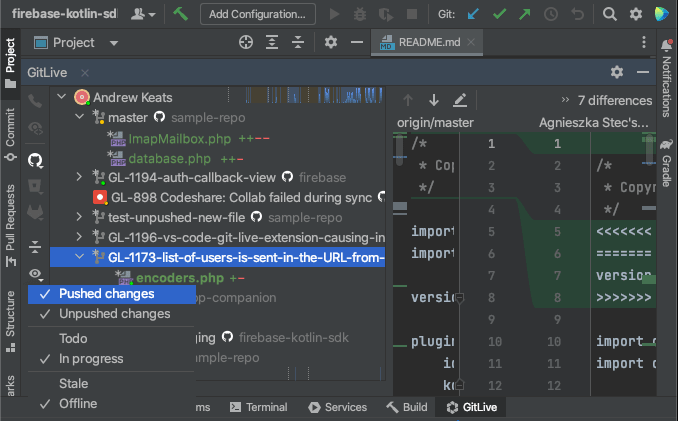
Task: Click the collapse all icon in GitLive sidebar
Action: click(35, 247)
